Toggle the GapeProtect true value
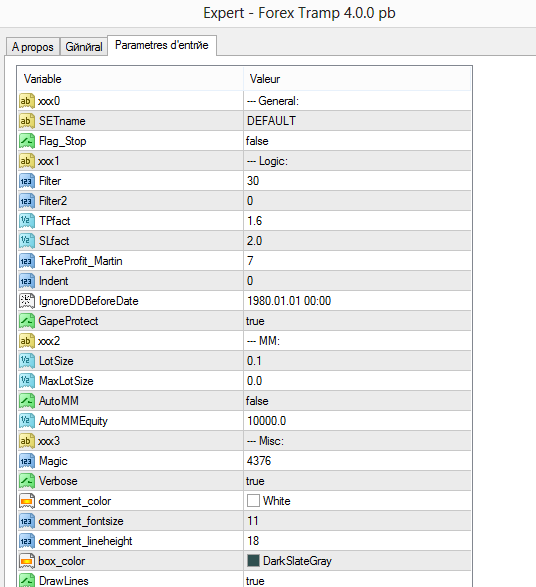The width and height of the screenshot is (536, 587). 357,321
